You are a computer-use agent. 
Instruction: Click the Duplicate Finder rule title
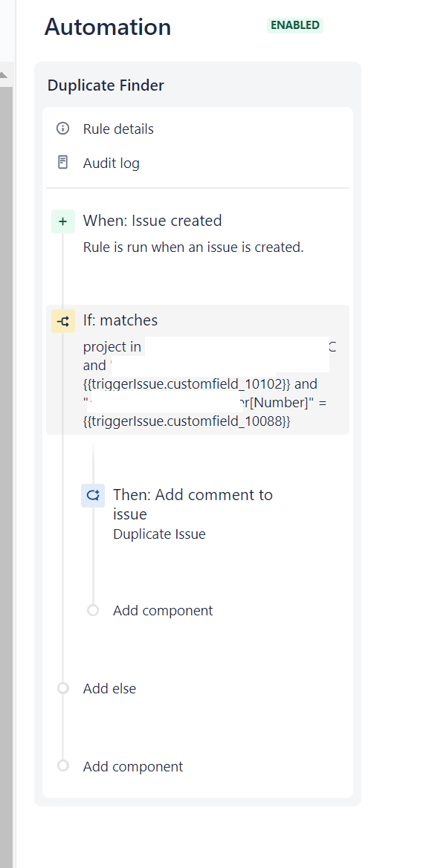(x=106, y=85)
